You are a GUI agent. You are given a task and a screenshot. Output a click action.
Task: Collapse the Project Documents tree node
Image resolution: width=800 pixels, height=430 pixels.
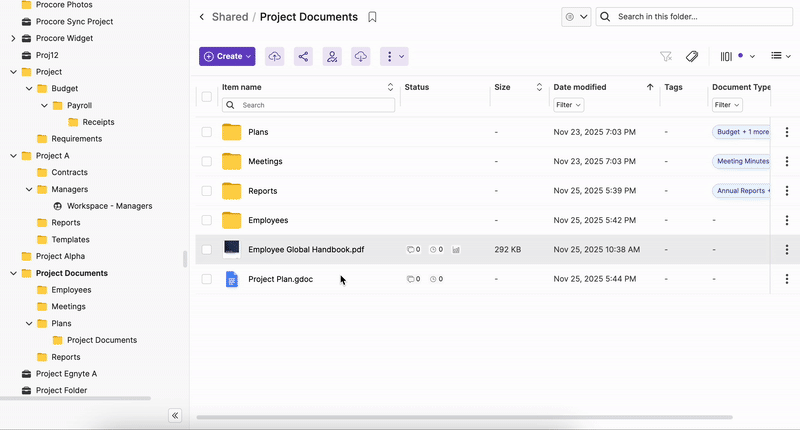tap(13, 273)
